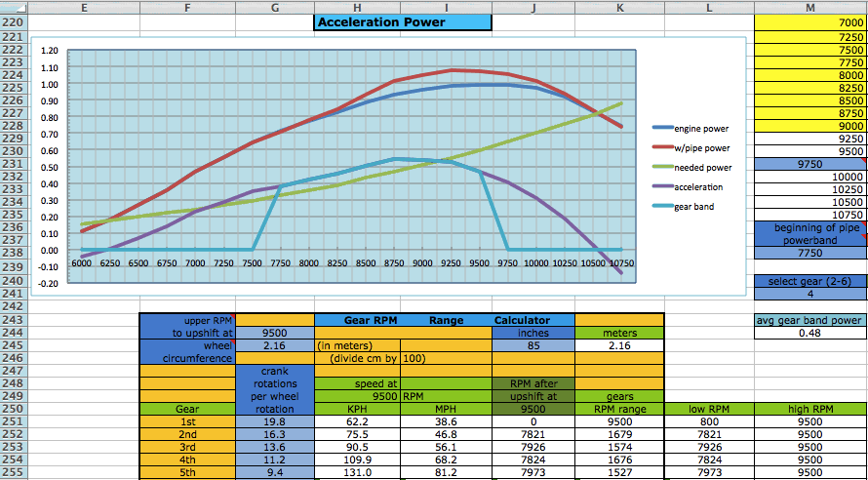
Task: Click the "(in meters)" note cell
Action: click(357, 345)
